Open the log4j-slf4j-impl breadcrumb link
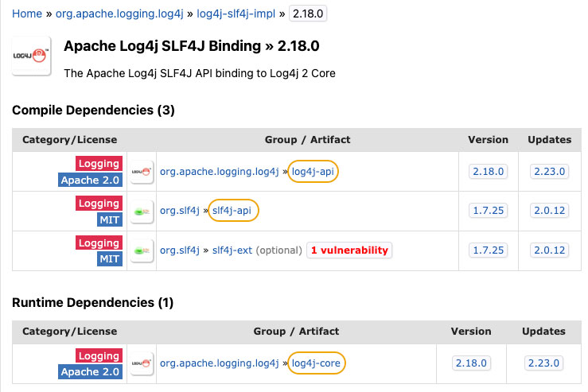 pyautogui.click(x=236, y=14)
